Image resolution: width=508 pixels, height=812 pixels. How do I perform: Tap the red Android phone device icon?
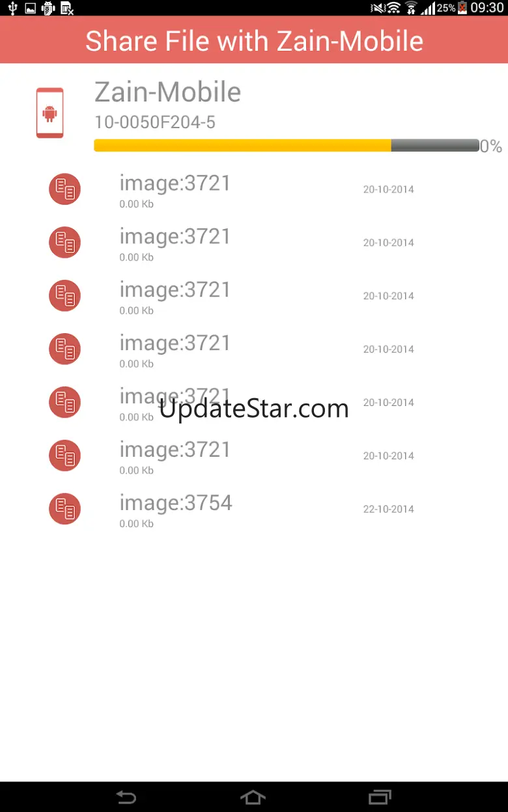click(x=49, y=113)
